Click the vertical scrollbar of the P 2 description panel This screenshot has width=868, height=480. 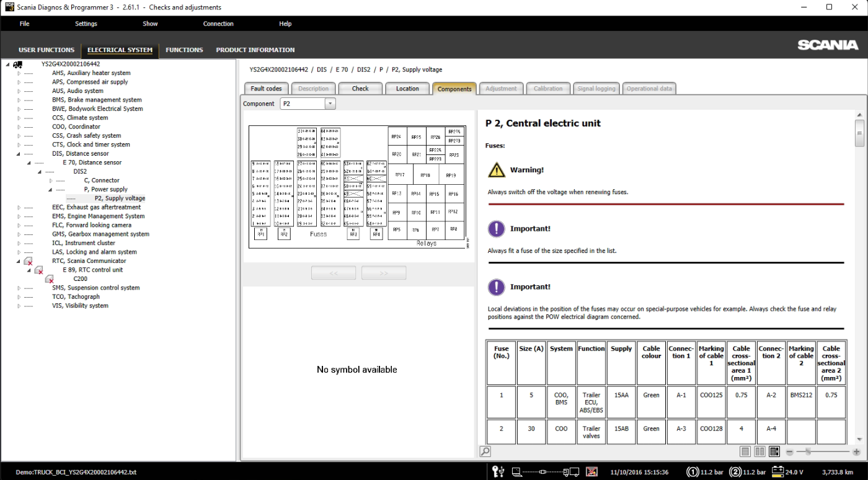861,133
